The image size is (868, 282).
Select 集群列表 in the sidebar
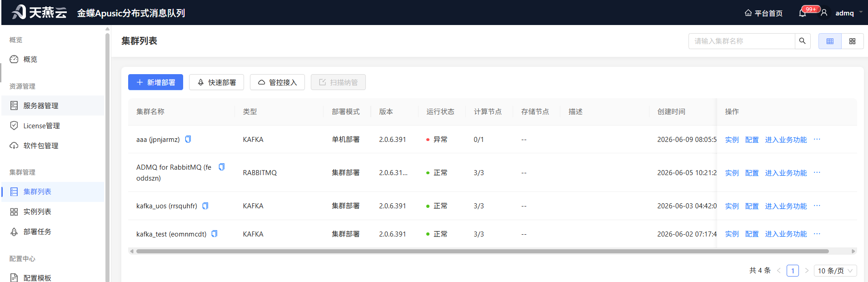point(53,191)
